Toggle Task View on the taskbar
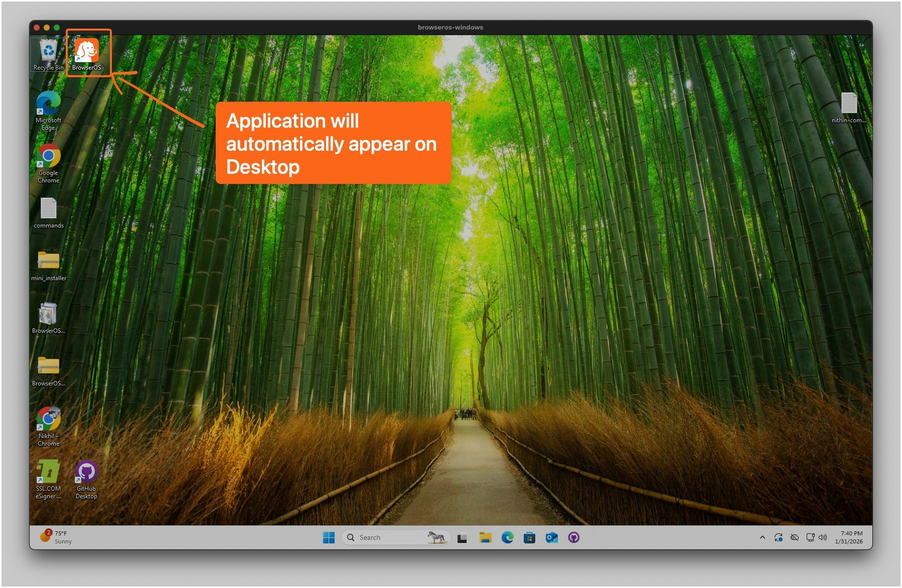The image size is (902, 588). point(461,537)
